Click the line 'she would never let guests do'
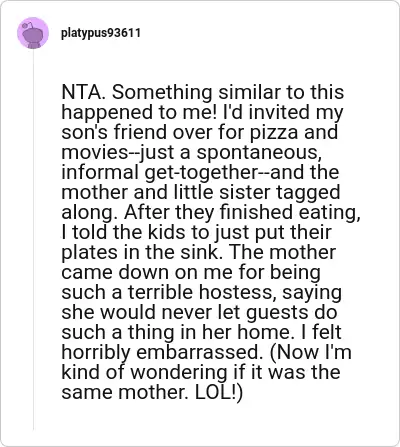This screenshot has width=400, height=447. pyautogui.click(x=199, y=313)
